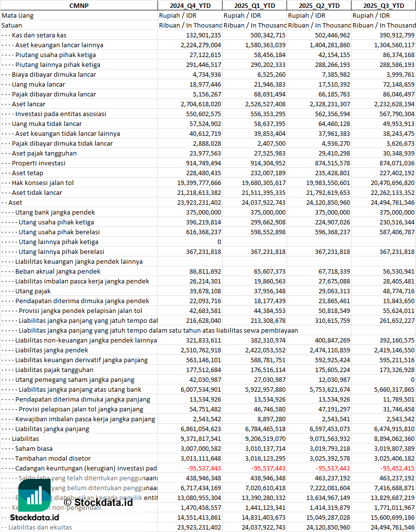
Task: Click Biaya dibayar dimuka lancar label
Action: pos(54,75)
